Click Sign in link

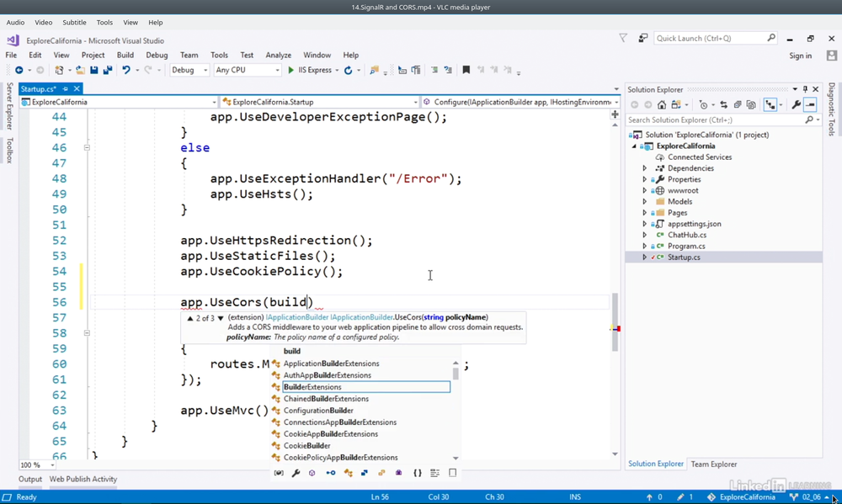click(800, 56)
